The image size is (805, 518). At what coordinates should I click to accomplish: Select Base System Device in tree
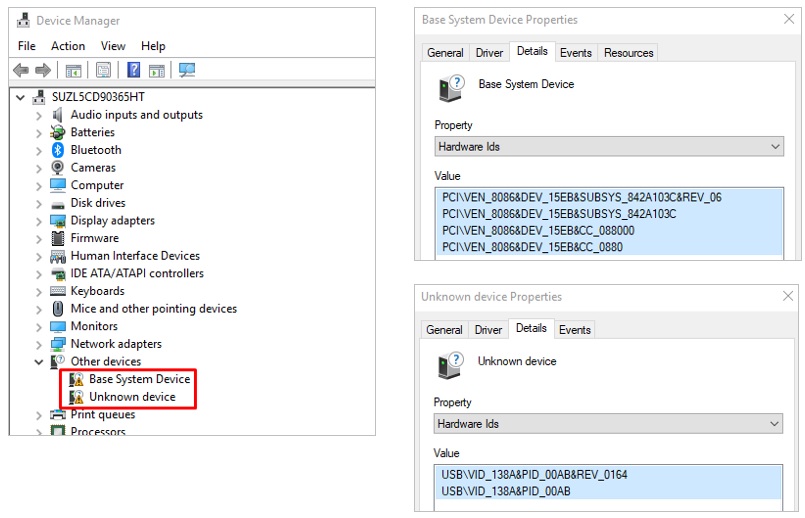(x=139, y=379)
